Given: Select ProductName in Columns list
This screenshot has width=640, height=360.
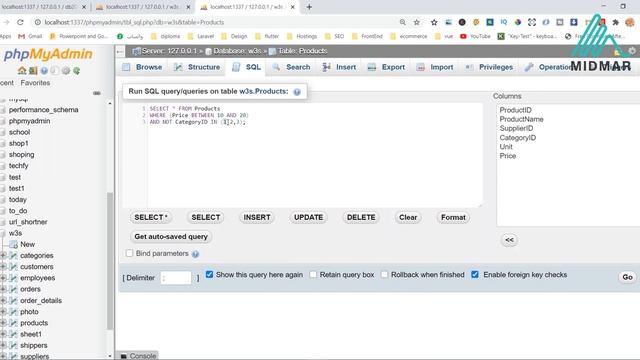Looking at the screenshot, I should point(521,119).
